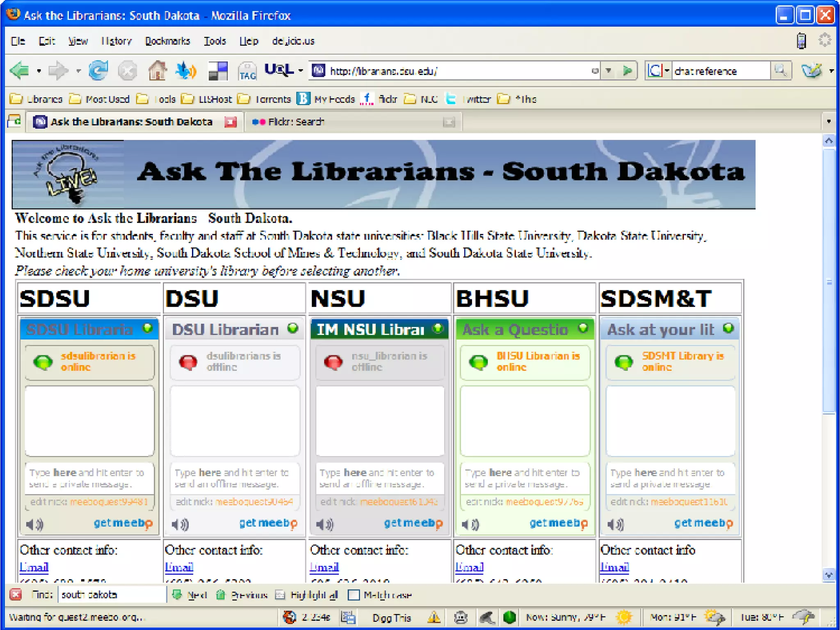
Task: Toggle sound in NSU chat widget
Action: [325, 524]
